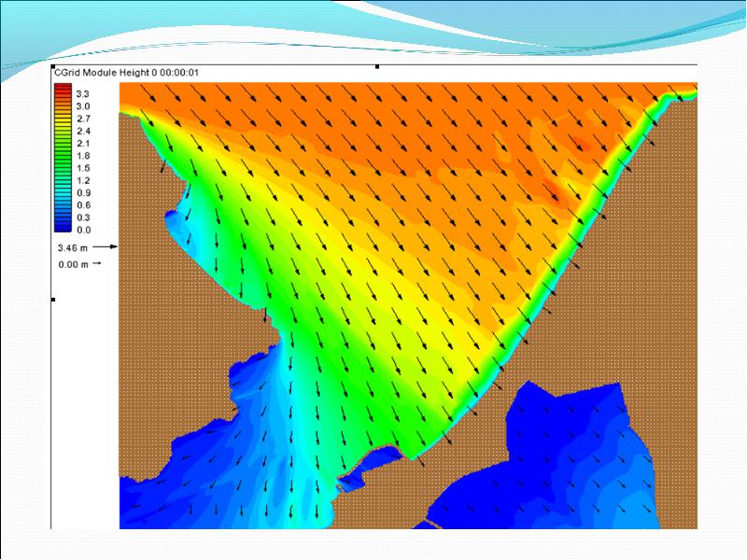Click the 1.8 legend value
747x560 pixels.
[83, 156]
